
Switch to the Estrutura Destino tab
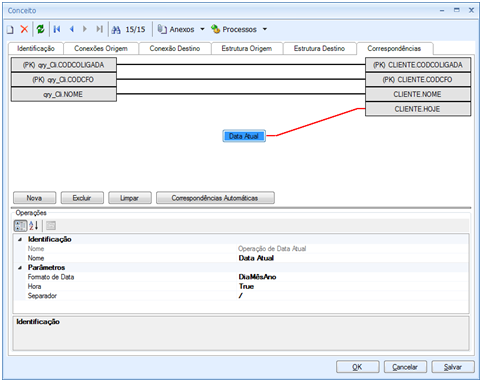[x=319, y=49]
